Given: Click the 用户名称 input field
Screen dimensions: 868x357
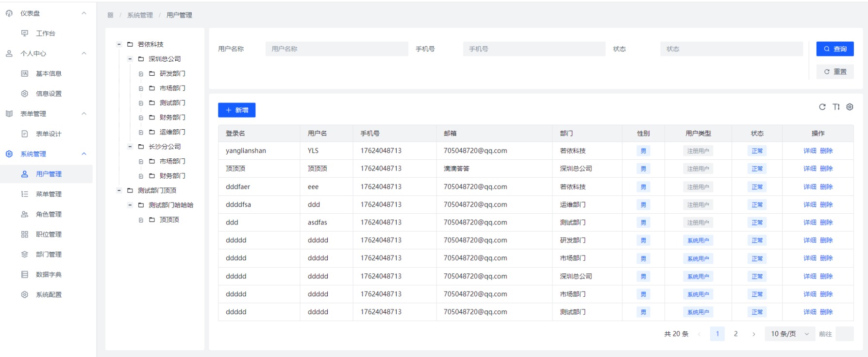Looking at the screenshot, I should 336,49.
